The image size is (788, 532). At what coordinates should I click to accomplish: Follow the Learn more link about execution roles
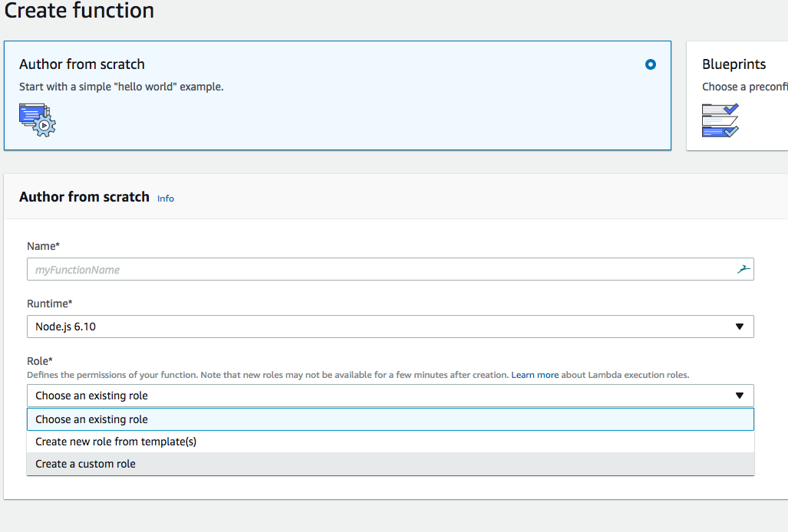pos(535,375)
